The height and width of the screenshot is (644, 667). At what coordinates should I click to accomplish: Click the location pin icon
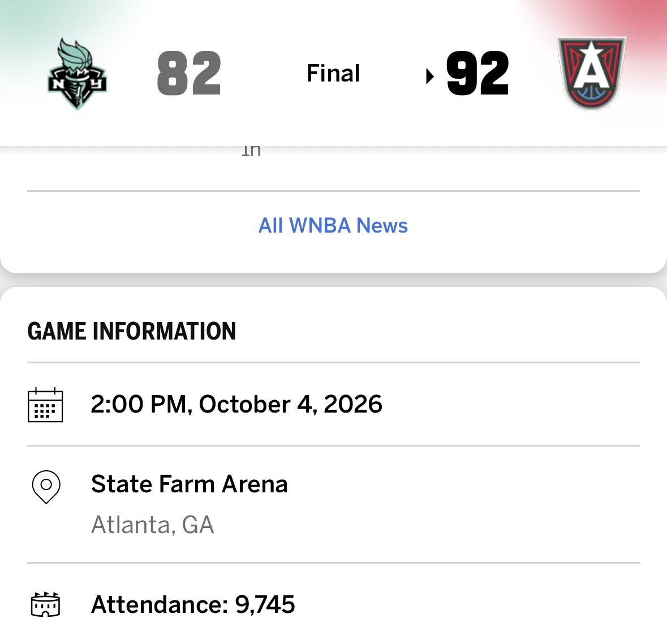46,487
